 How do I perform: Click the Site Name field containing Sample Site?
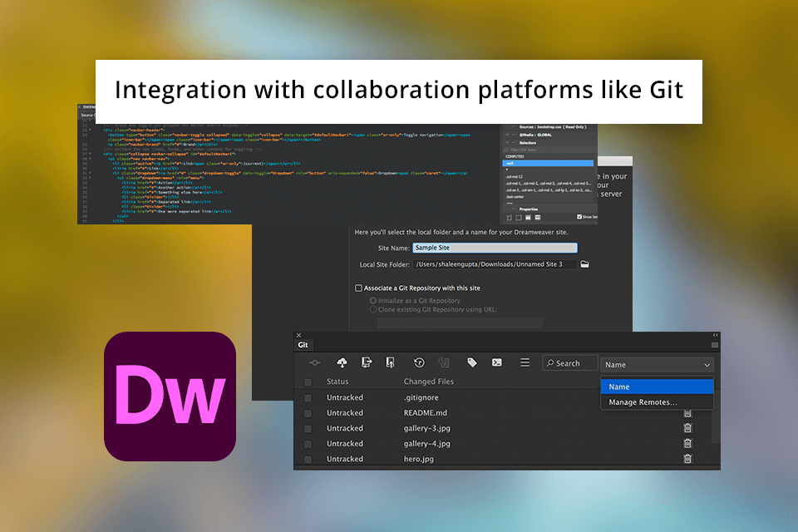pyautogui.click(x=495, y=248)
